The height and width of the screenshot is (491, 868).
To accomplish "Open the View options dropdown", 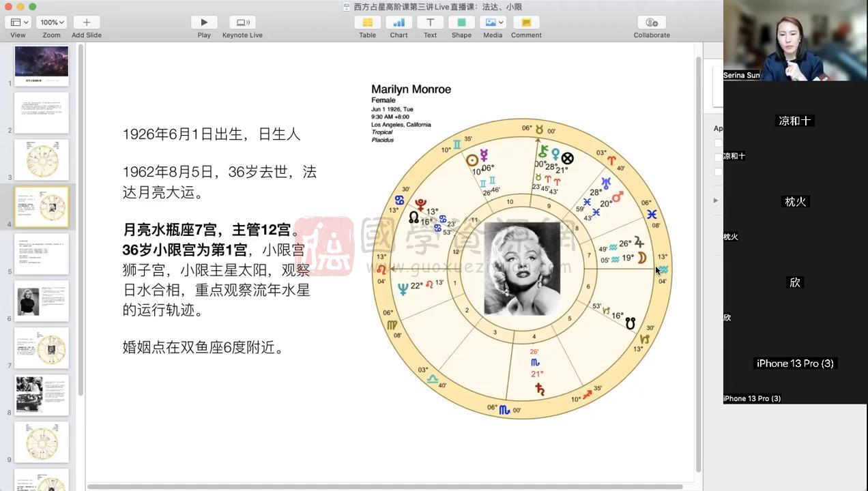I will [18, 22].
